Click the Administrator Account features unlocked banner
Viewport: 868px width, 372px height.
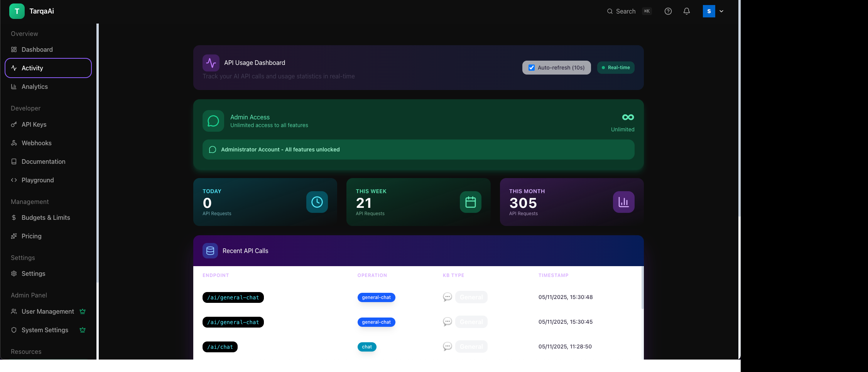coord(419,149)
